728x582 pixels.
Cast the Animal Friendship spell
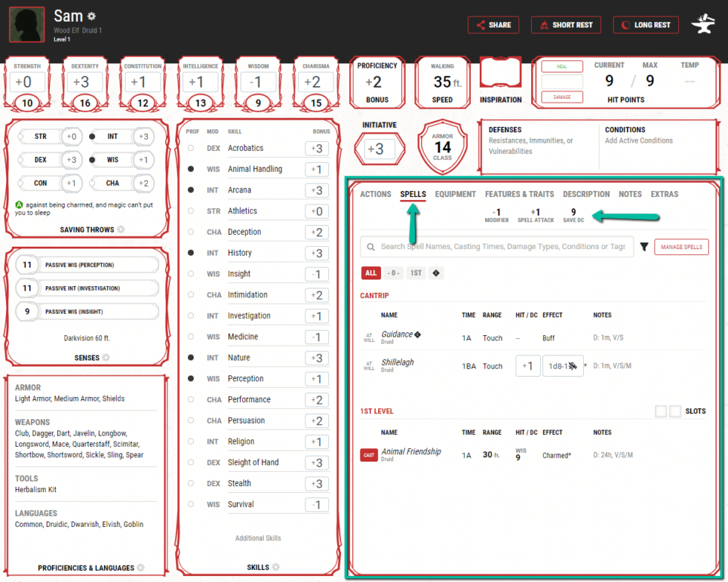[x=368, y=454]
